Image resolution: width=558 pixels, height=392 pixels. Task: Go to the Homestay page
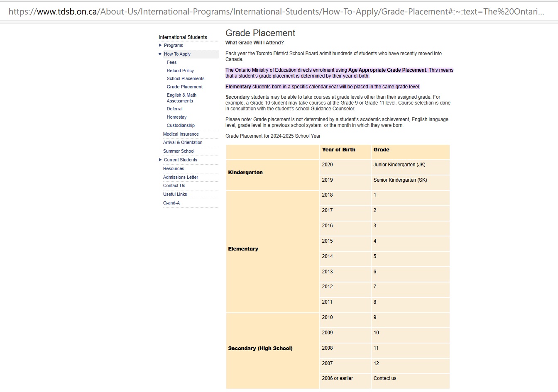[x=176, y=117]
